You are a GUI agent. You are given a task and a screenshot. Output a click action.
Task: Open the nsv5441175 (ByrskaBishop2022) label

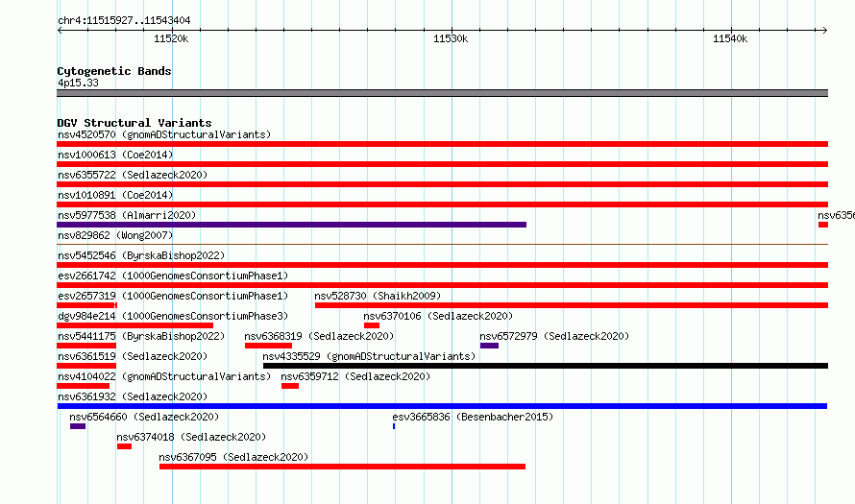click(141, 336)
